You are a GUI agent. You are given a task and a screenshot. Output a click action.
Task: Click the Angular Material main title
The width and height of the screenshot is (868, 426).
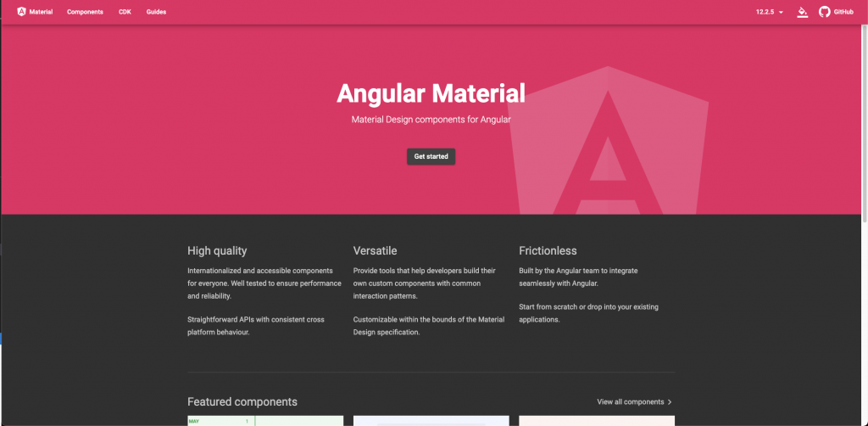tap(431, 93)
